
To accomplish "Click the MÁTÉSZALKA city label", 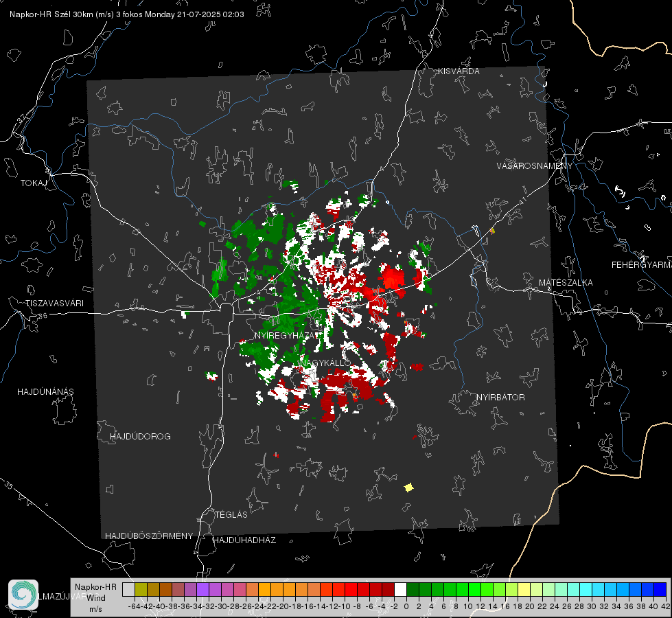I will 566,283.
